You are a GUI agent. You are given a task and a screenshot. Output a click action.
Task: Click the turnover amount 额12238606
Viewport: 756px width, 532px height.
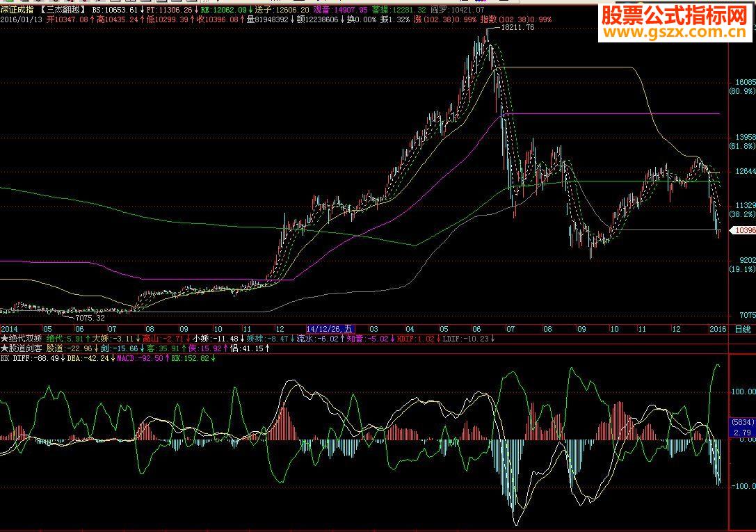point(317,19)
